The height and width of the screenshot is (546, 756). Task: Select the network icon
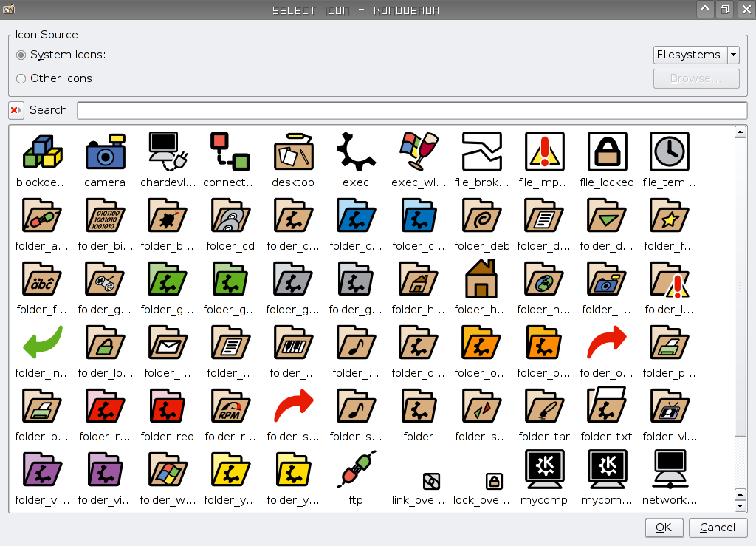[670, 469]
